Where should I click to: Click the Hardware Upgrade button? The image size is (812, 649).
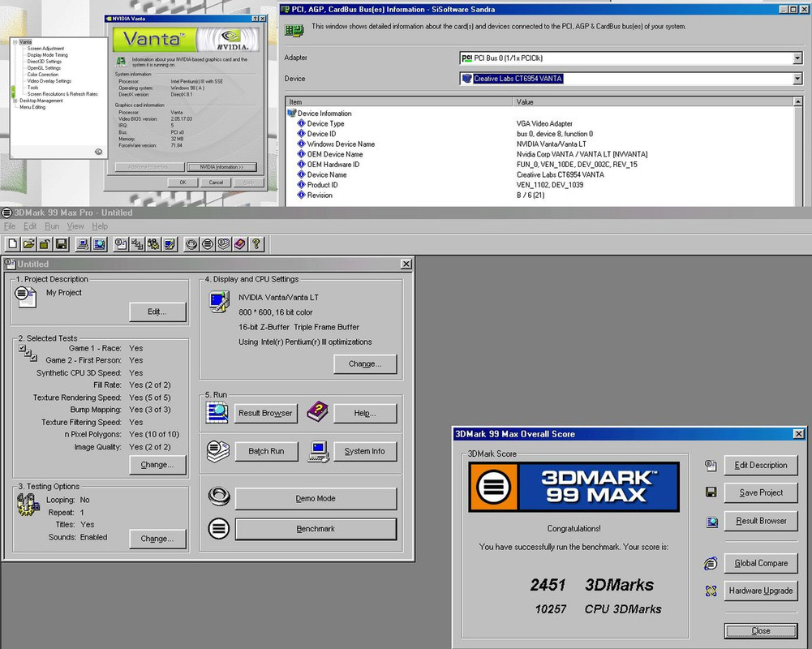click(x=761, y=591)
